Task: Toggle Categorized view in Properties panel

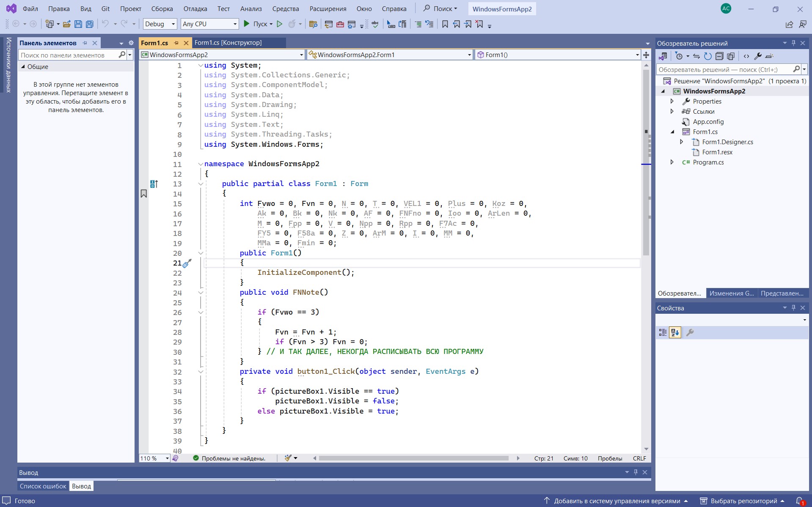Action: click(x=663, y=333)
